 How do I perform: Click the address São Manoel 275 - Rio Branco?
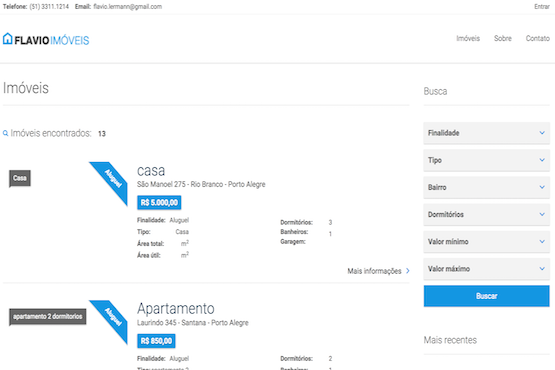[201, 184]
